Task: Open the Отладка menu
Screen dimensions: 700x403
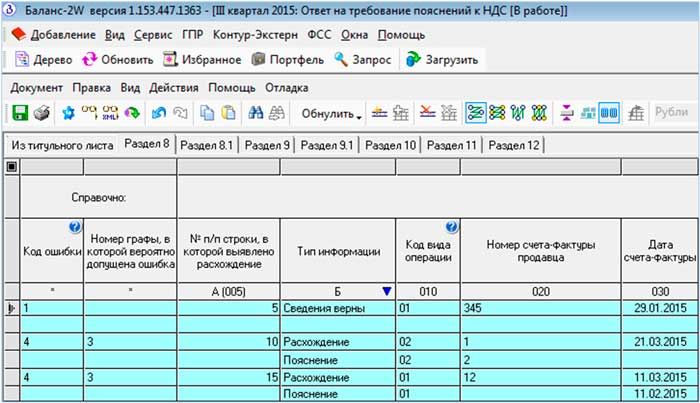Action: 287,87
